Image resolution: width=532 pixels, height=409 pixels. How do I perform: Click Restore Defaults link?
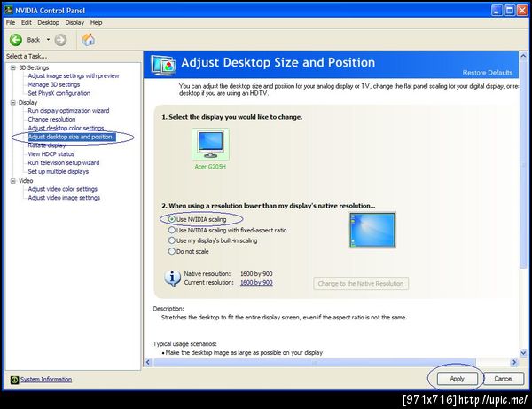[x=487, y=73]
